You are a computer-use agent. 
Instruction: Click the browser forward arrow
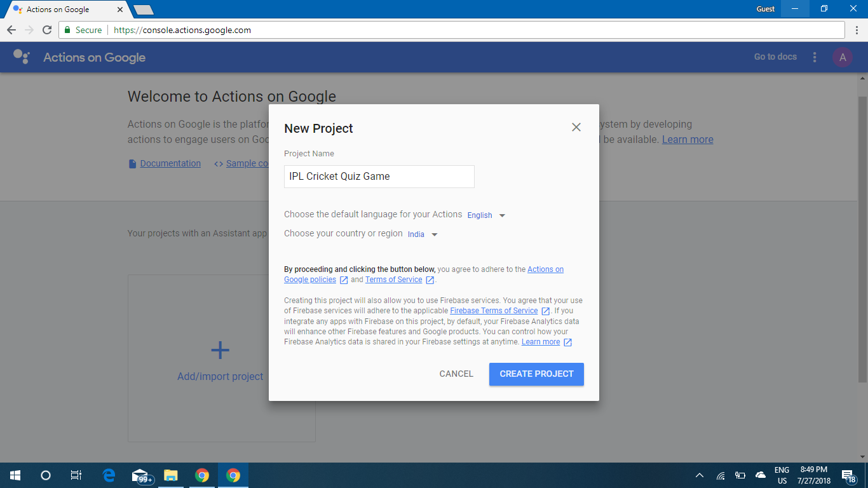click(x=29, y=30)
